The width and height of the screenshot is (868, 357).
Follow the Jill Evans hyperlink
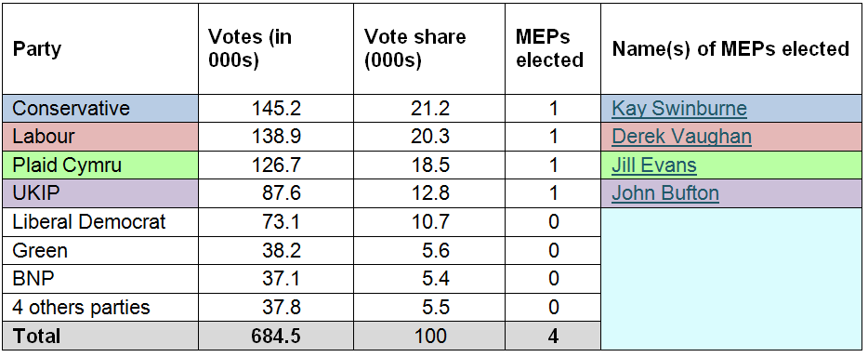(653, 165)
